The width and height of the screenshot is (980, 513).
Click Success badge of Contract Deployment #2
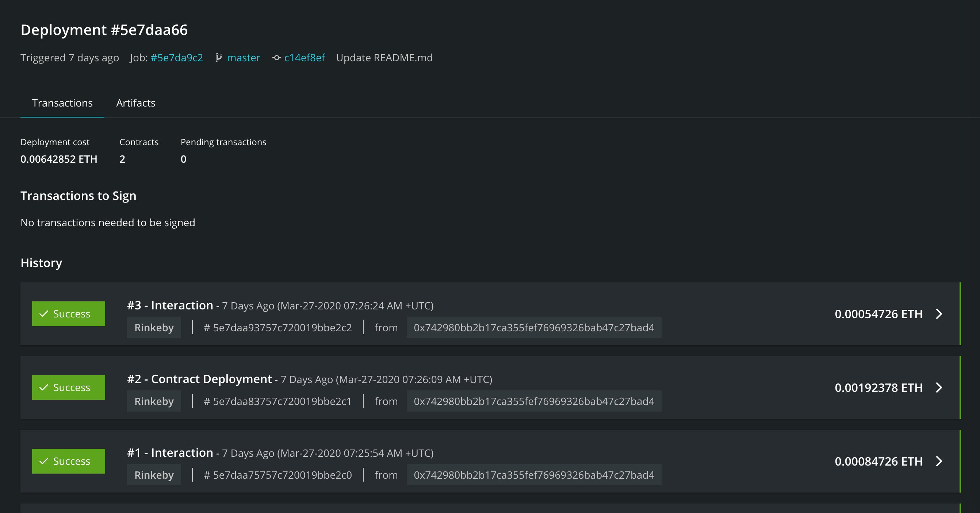(x=69, y=387)
